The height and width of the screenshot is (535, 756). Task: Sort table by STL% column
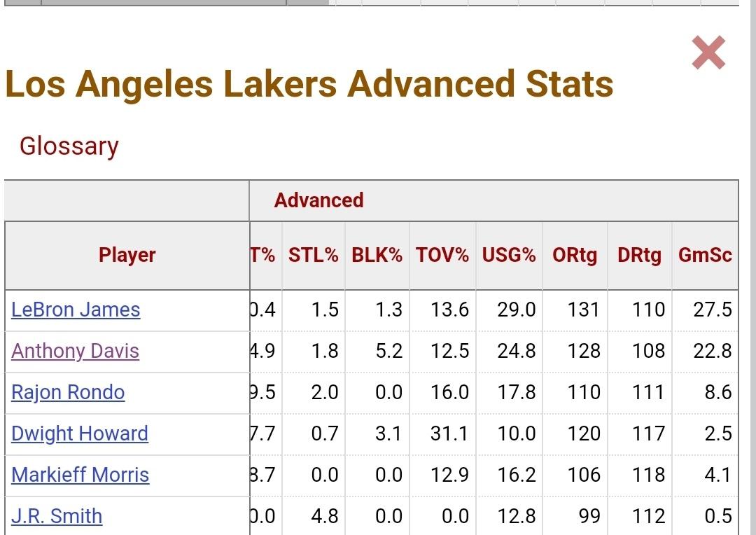(x=313, y=255)
